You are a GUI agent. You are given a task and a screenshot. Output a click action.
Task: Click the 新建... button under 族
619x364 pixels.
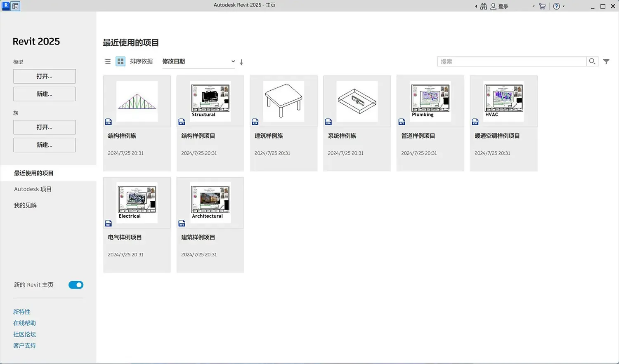click(45, 145)
